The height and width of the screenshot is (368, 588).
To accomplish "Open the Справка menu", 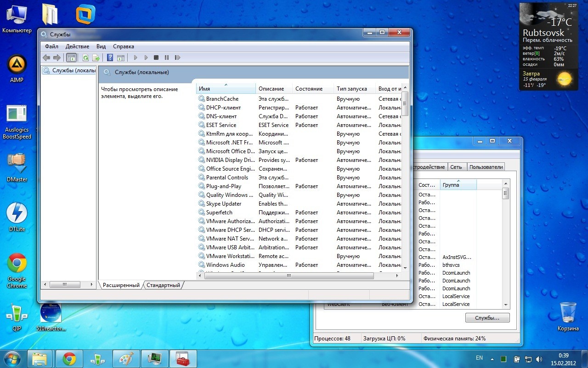I will click(x=124, y=46).
